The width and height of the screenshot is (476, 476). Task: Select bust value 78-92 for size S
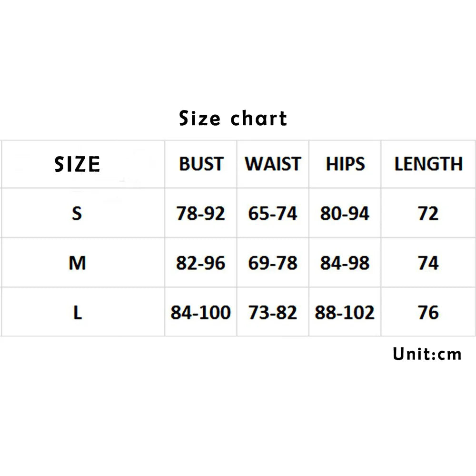coord(200,214)
